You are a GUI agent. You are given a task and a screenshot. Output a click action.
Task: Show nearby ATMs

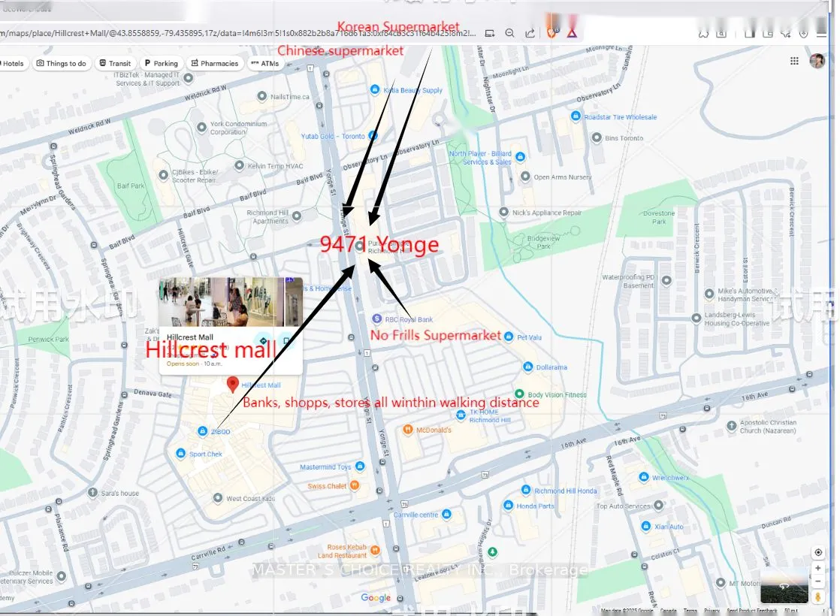click(265, 63)
